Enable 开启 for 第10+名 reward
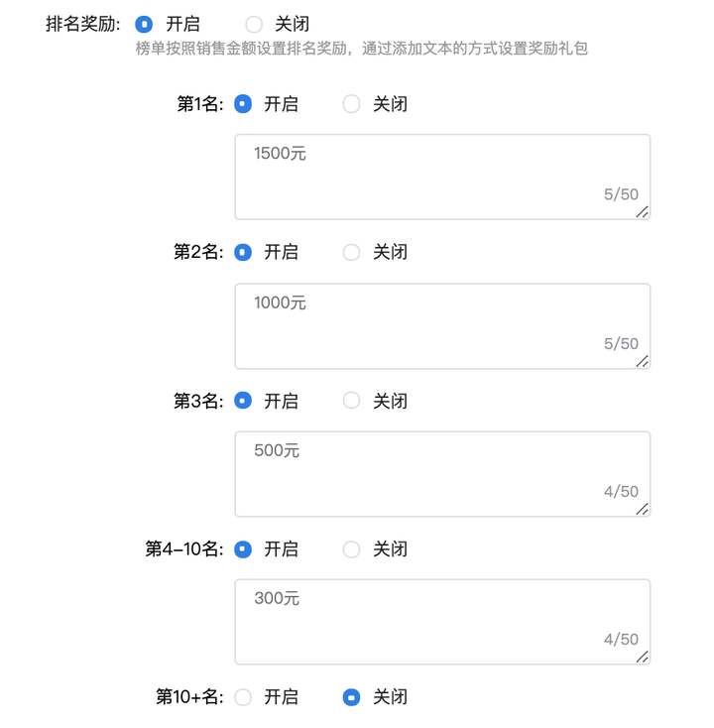Image resolution: width=714 pixels, height=728 pixels. pyautogui.click(x=243, y=697)
